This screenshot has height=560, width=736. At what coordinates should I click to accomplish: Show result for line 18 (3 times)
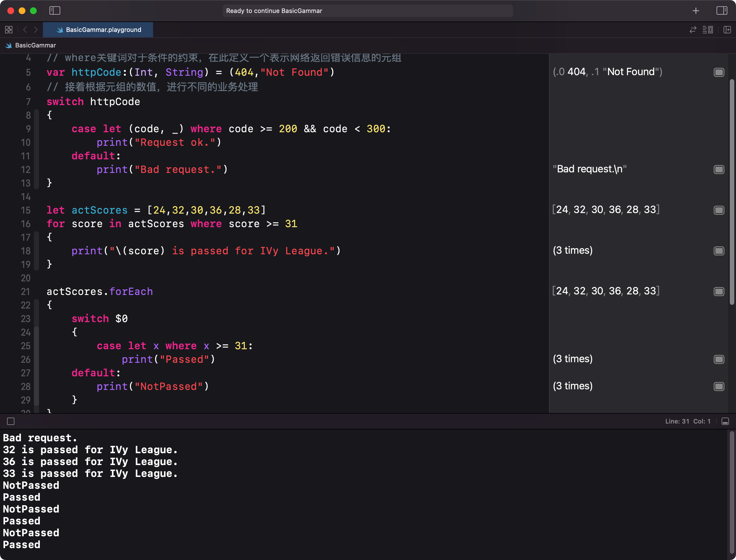(x=719, y=251)
